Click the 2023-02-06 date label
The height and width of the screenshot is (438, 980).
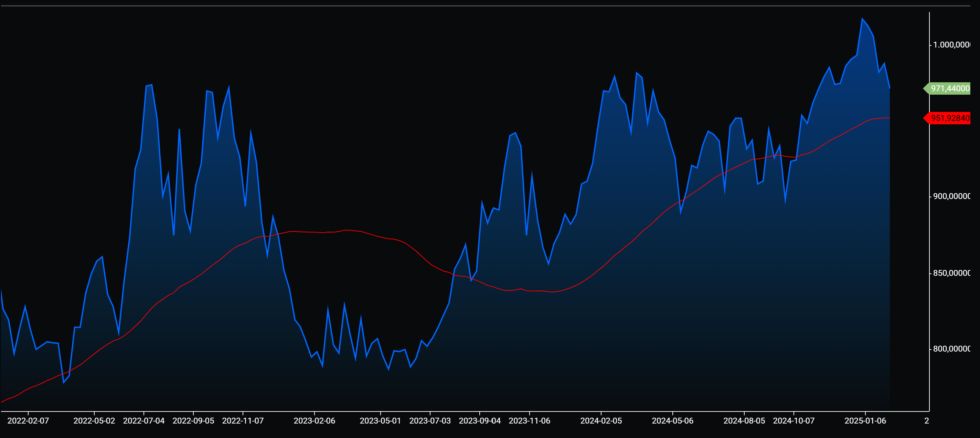(314, 421)
